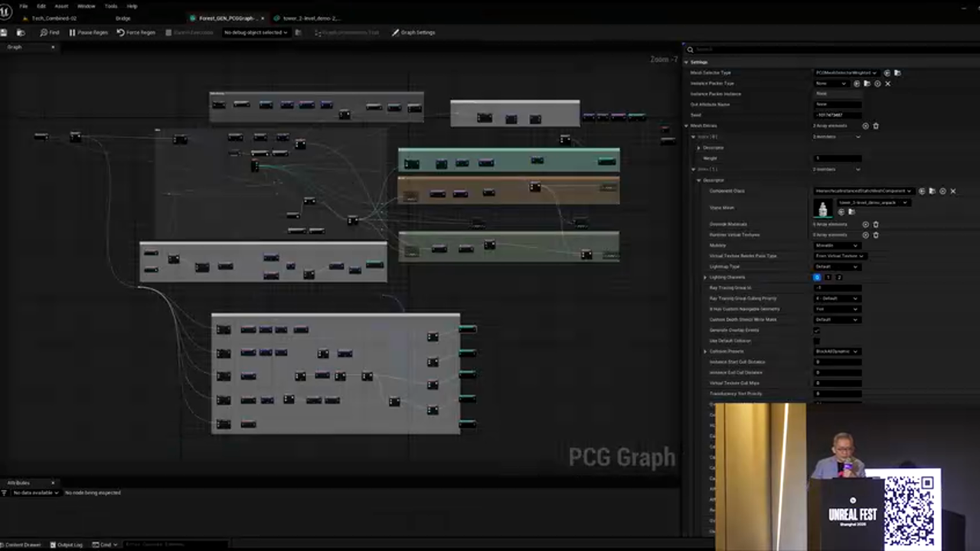
Task: Uncheck the Generate Overlap Events checkbox
Action: [817, 331]
